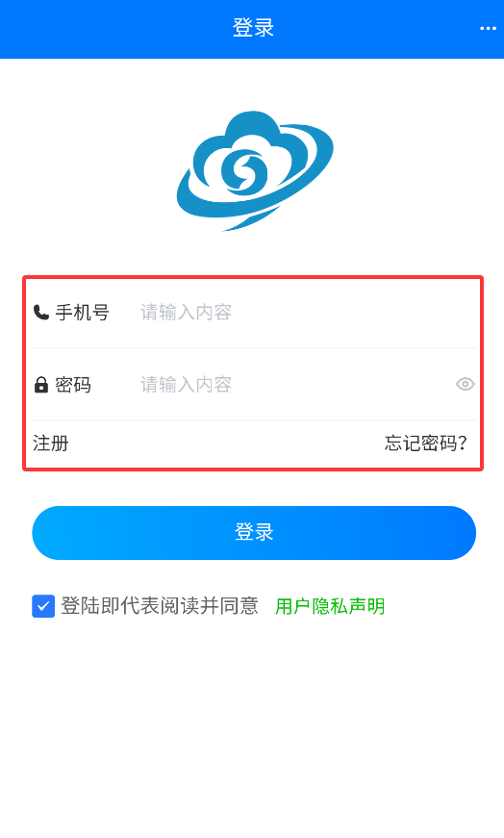
Task: Click the blue header bar left of title
Action: [x=114, y=29]
